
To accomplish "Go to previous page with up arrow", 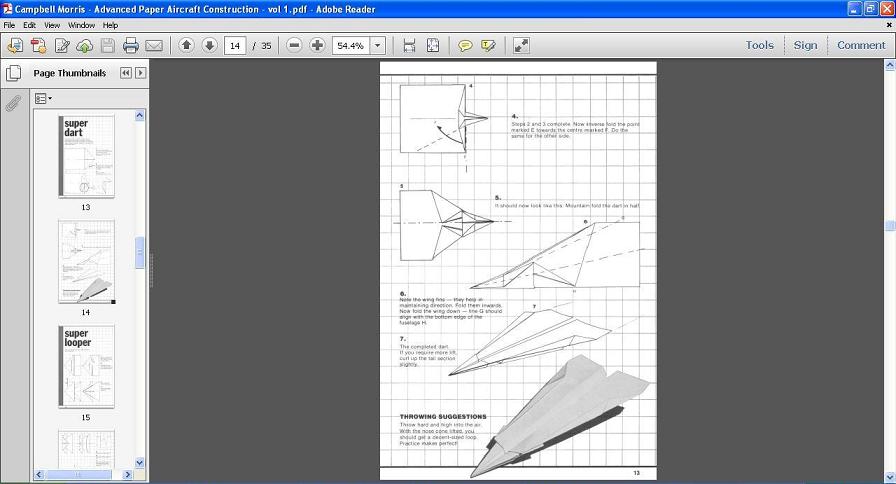I will (x=186, y=45).
